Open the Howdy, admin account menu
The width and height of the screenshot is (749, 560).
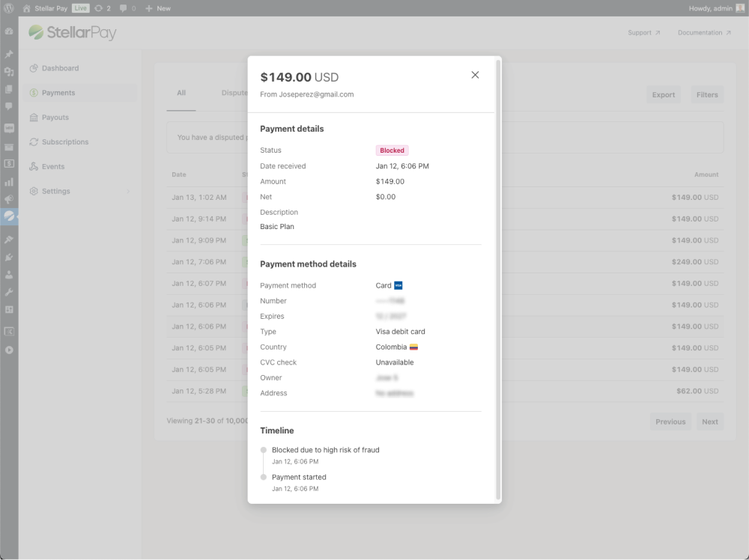pos(712,8)
